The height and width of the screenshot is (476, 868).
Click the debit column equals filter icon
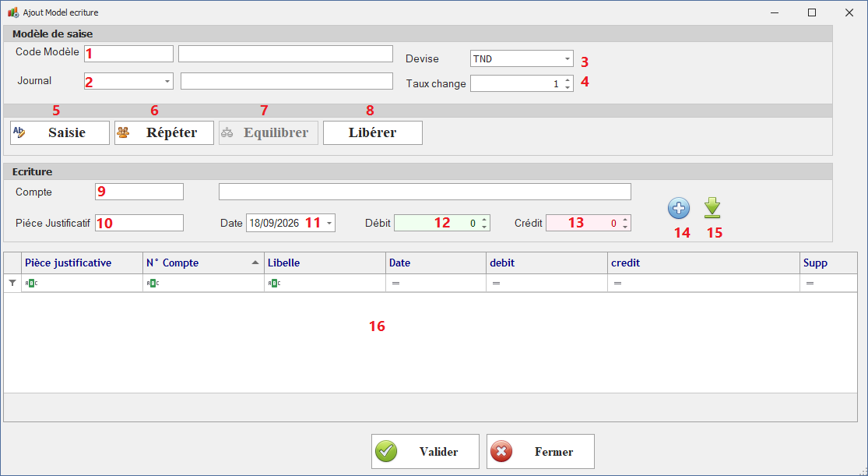[x=497, y=283]
